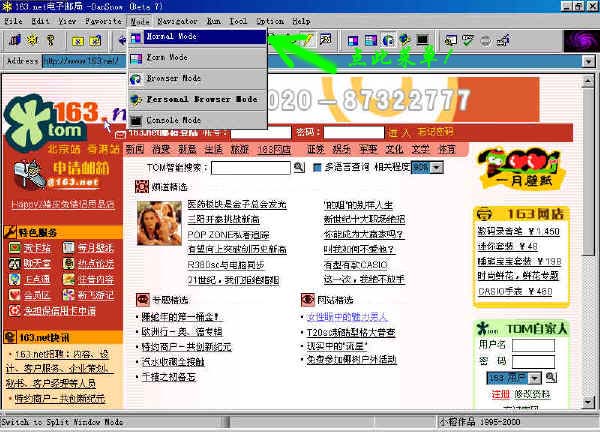600x432 pixels.
Task: Click the magnifier next to TOM search box
Action: 299,167
